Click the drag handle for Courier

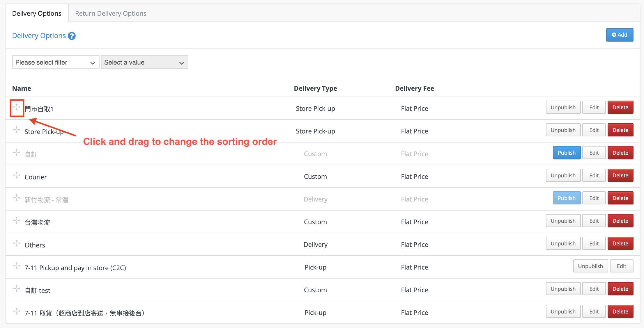coord(17,175)
